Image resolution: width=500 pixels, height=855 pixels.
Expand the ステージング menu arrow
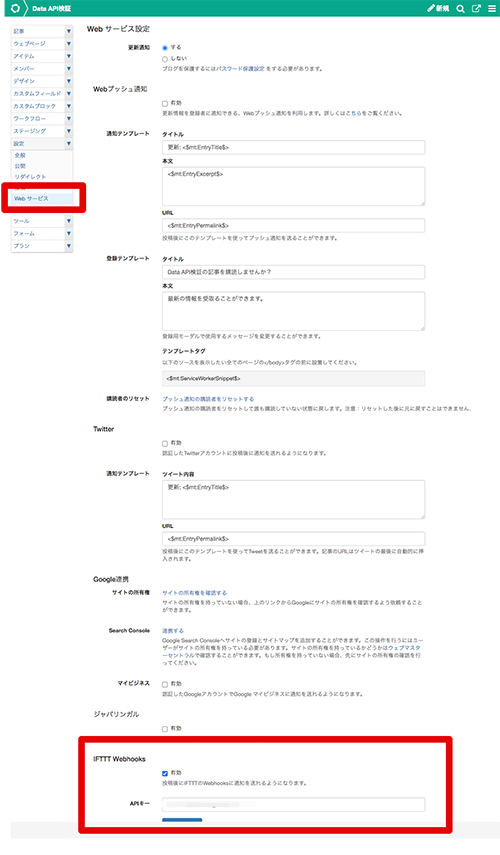pyautogui.click(x=69, y=131)
